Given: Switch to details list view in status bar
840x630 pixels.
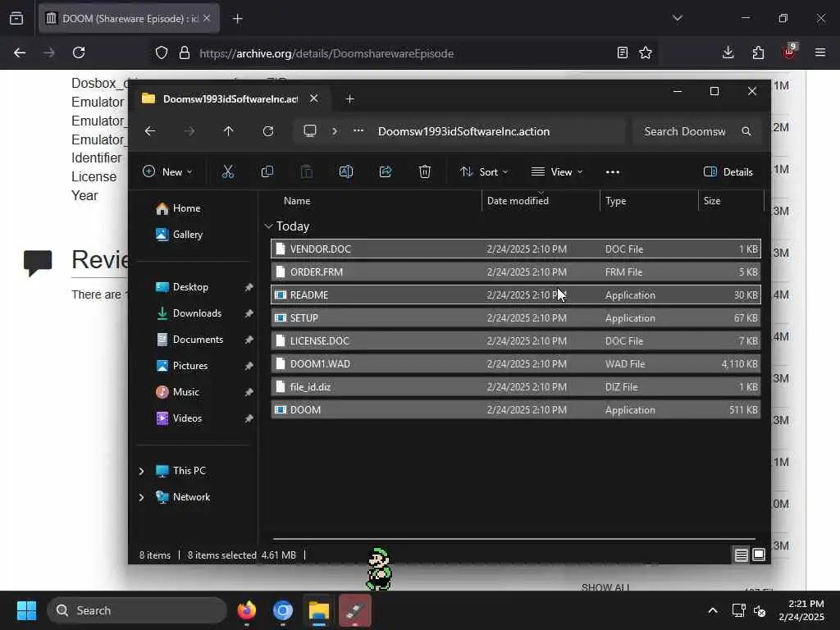Looking at the screenshot, I should (742, 555).
